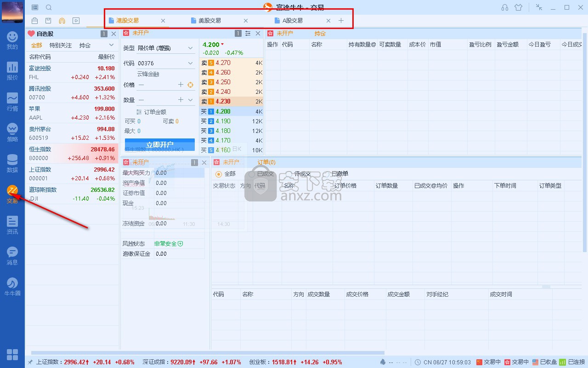Close the account funds panel
Image resolution: width=588 pixels, height=368 pixels.
(204, 162)
